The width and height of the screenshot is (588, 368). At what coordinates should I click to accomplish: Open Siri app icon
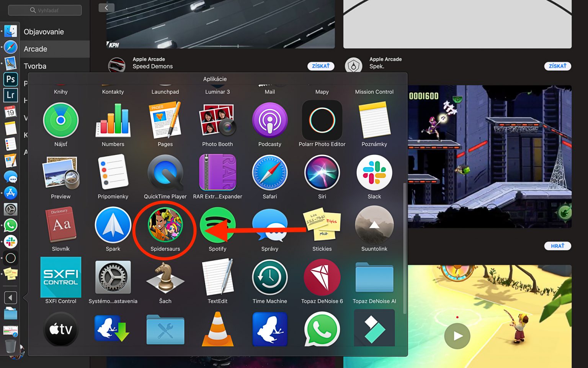pyautogui.click(x=322, y=173)
